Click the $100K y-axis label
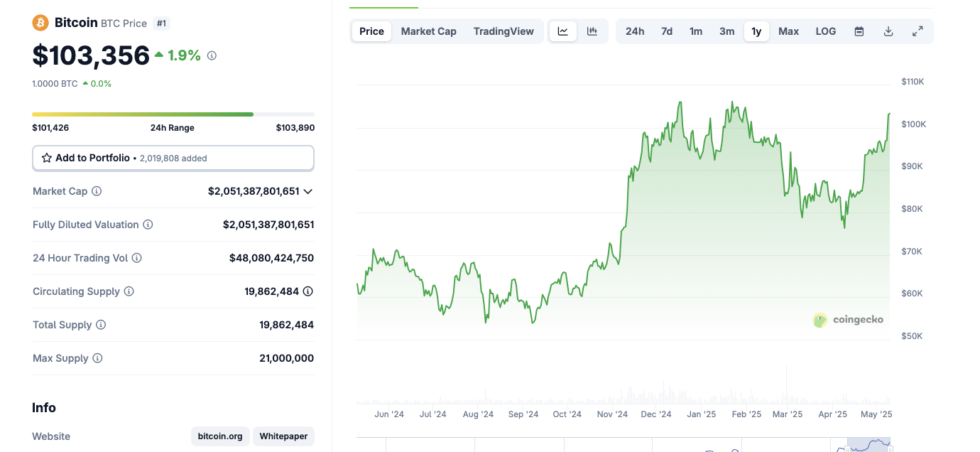The width and height of the screenshot is (980, 452). pyautogui.click(x=913, y=124)
